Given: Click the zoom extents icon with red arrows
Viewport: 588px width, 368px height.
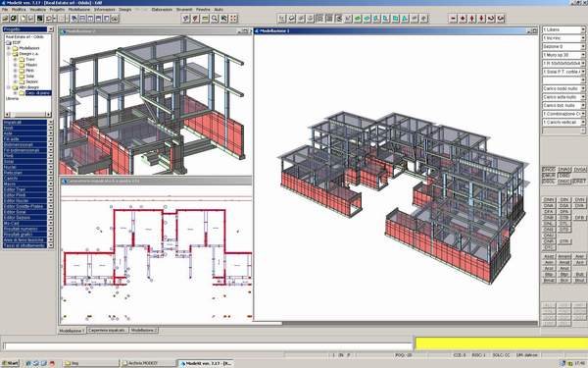Looking at the screenshot, I should [233, 18].
